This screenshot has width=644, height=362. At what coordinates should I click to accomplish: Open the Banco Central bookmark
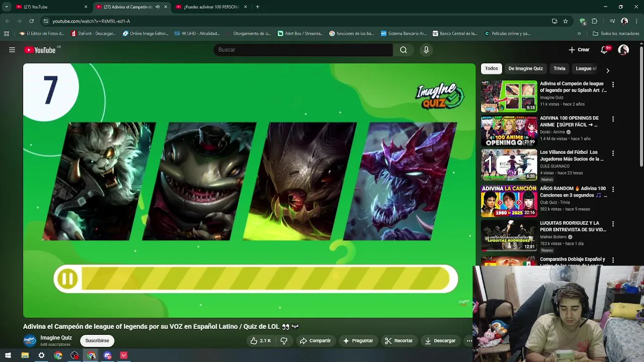(455, 34)
